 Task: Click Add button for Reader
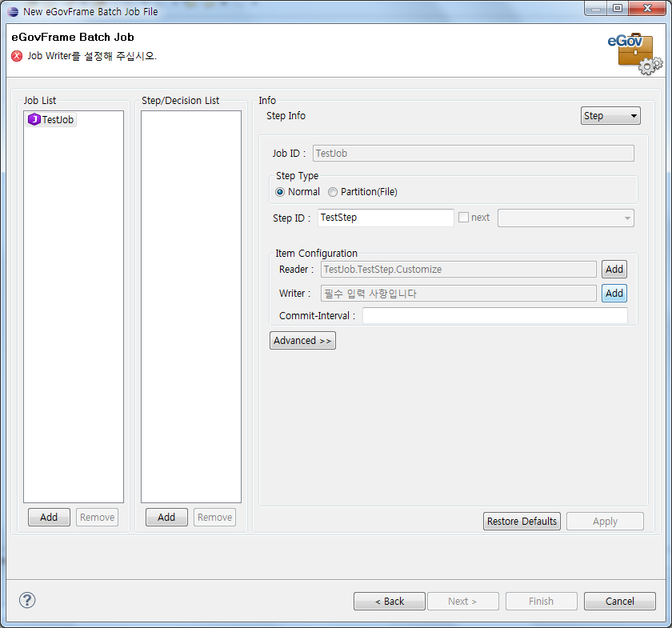614,270
